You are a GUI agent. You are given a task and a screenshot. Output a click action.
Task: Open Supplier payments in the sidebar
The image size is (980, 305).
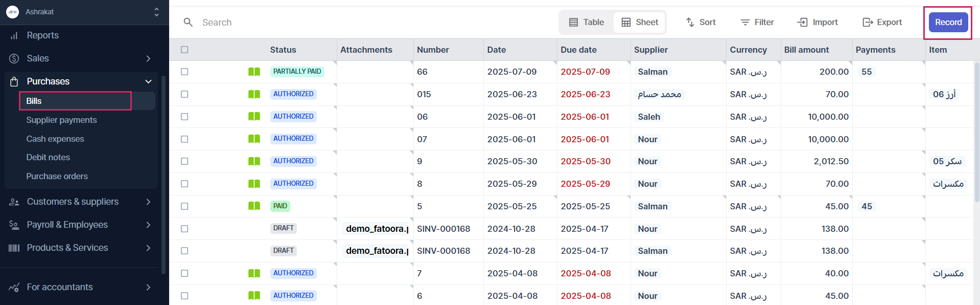[61, 120]
